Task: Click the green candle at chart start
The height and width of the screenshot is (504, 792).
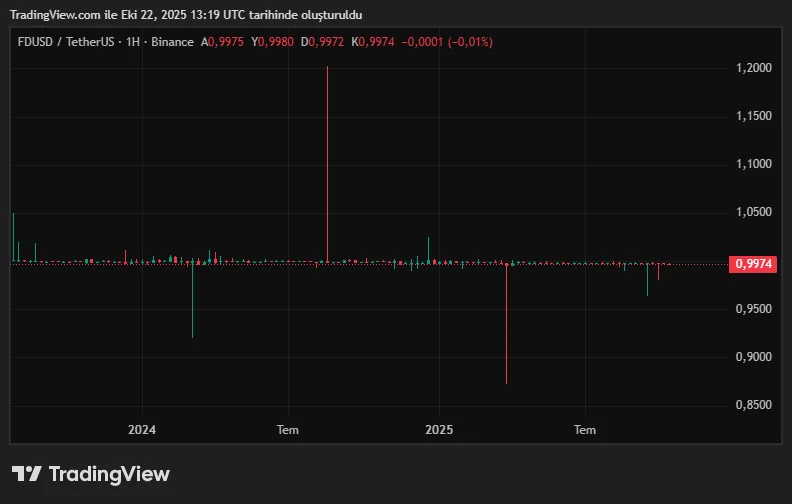Action: click(x=13, y=235)
